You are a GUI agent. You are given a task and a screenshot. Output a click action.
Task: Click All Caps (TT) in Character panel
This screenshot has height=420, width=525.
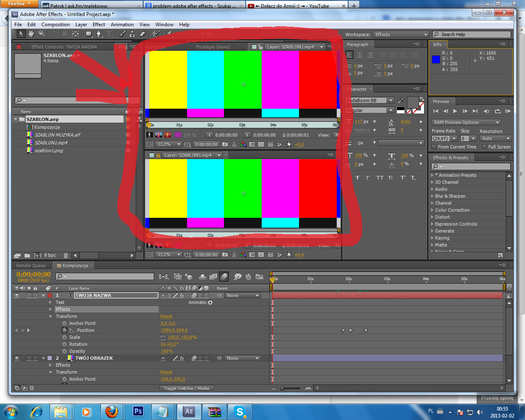tap(380, 178)
